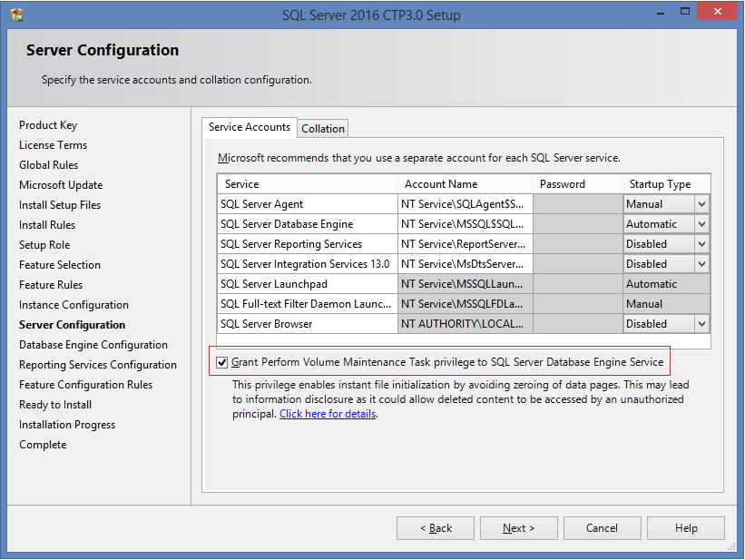Open Startup Type dropdown for SQL Server Database Engine

[x=701, y=224]
